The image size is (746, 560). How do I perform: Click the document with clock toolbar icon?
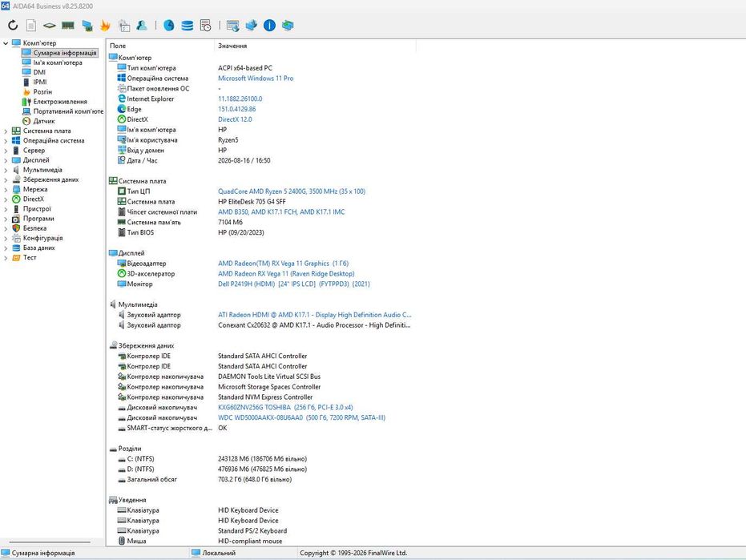click(x=205, y=25)
